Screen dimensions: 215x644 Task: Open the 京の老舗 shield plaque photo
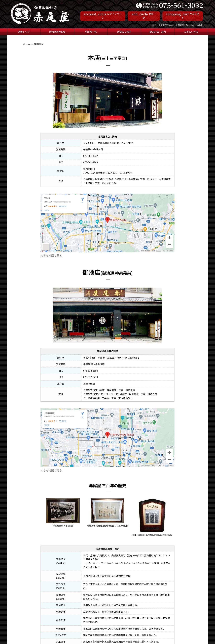click(152, 515)
